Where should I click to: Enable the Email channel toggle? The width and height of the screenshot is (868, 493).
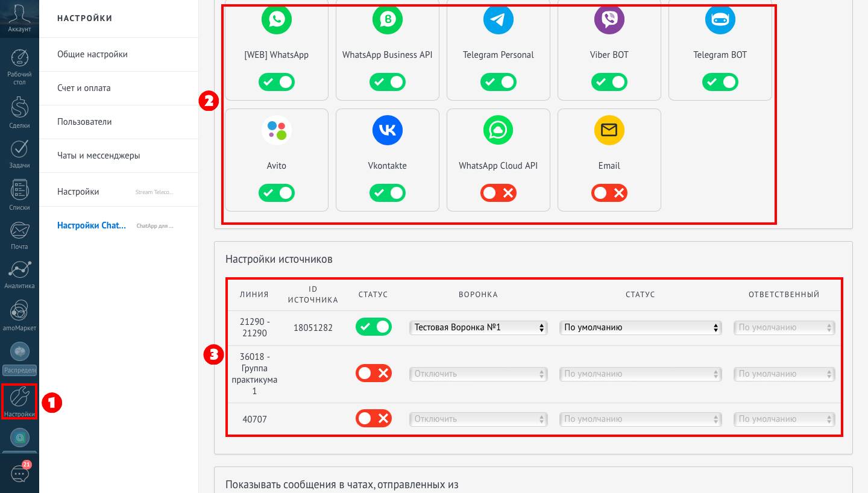click(x=609, y=193)
